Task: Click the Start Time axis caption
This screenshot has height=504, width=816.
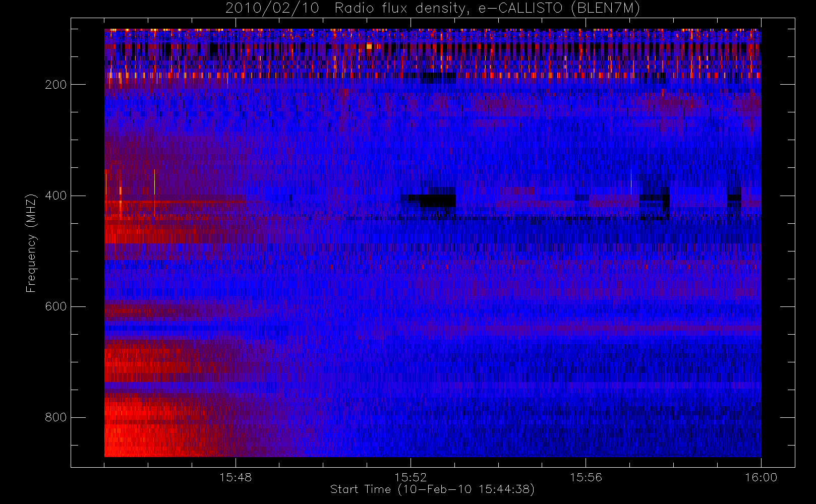Action: click(x=432, y=489)
